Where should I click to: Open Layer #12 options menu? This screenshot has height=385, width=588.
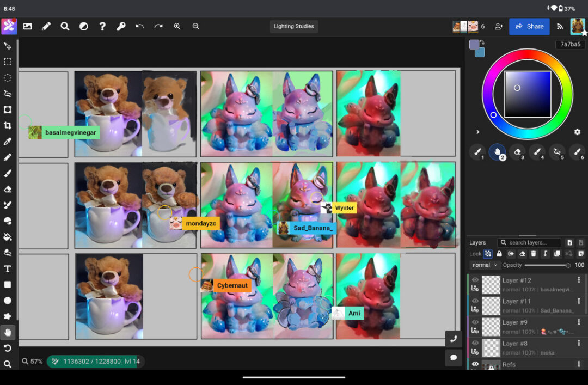point(579,280)
